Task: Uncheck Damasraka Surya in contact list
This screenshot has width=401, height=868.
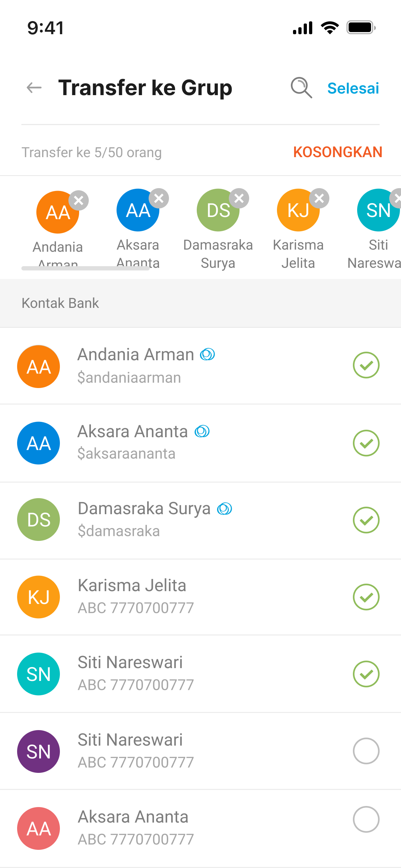Action: (x=366, y=520)
